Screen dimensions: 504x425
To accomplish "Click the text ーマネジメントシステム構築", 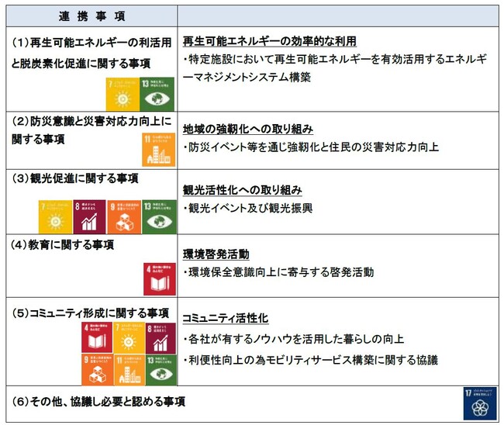I will pos(247,77).
